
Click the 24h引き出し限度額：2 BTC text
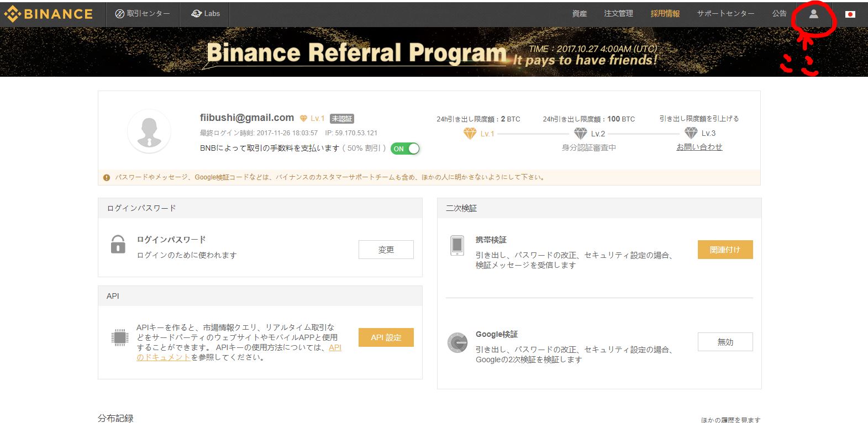[478, 119]
